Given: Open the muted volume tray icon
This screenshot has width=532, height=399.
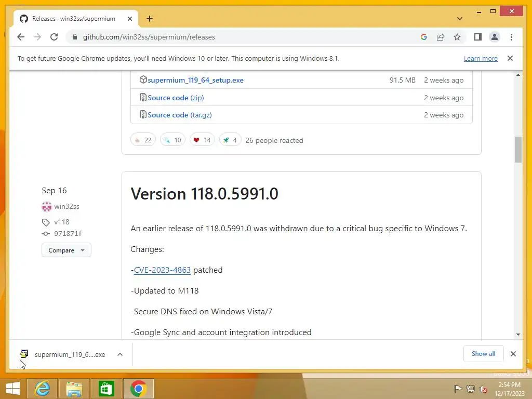Looking at the screenshot, I should pos(483,389).
